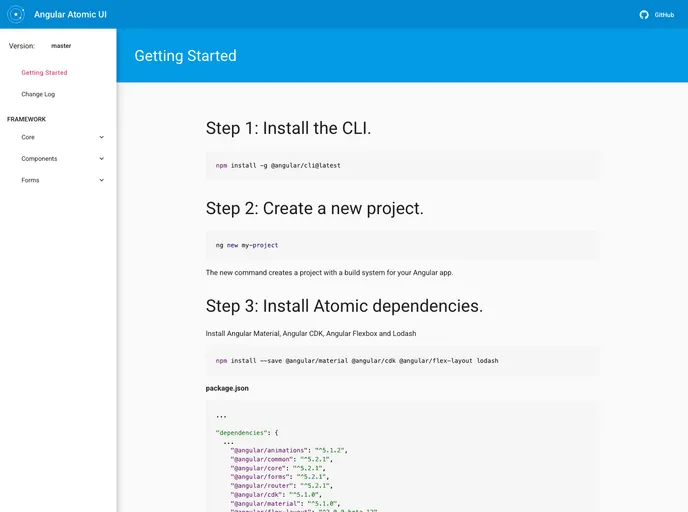Click the FRAMEWORK section heading
This screenshot has width=688, height=512.
(x=26, y=119)
